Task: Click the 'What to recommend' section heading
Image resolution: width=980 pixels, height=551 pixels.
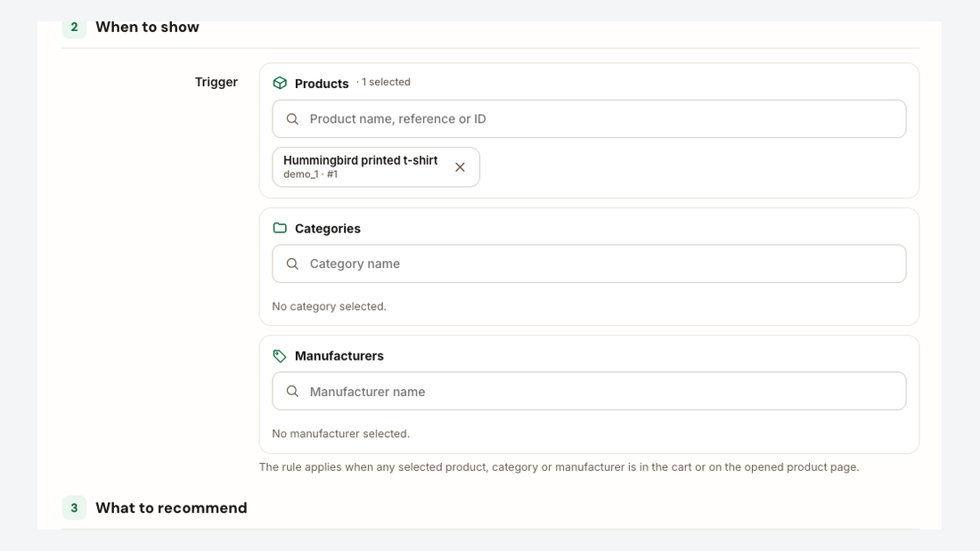Action: coord(171,508)
